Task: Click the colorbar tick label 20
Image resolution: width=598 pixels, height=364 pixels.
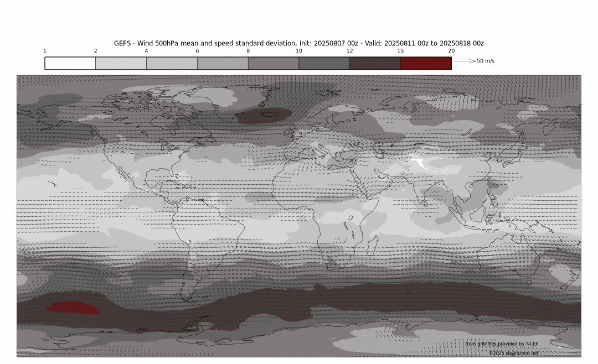Action: [x=451, y=51]
